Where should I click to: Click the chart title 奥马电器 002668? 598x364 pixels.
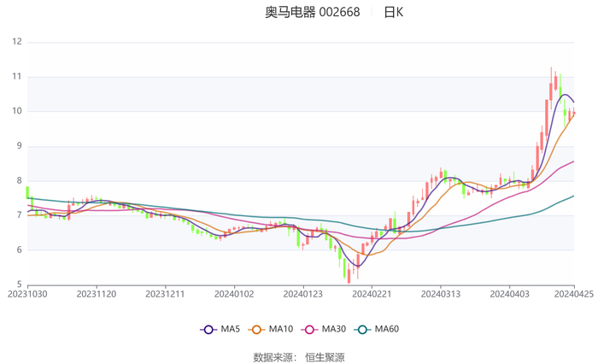click(x=313, y=13)
